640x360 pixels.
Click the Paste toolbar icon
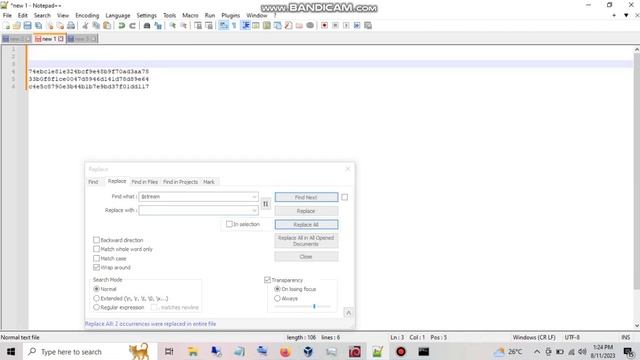(x=107, y=26)
